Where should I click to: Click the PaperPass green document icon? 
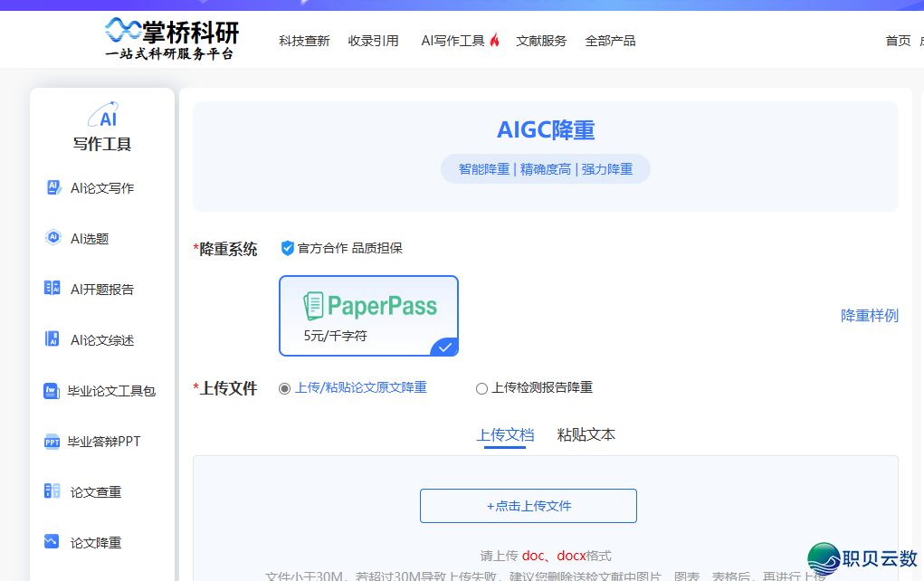[313, 307]
